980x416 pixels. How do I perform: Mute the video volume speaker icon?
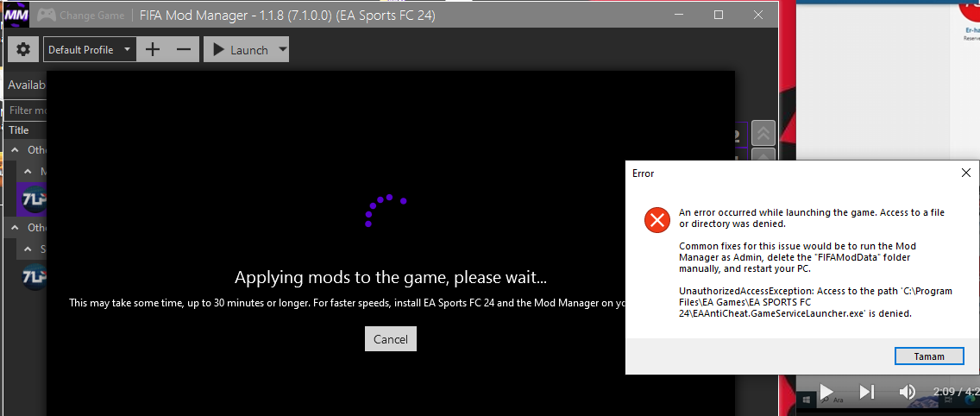[907, 392]
